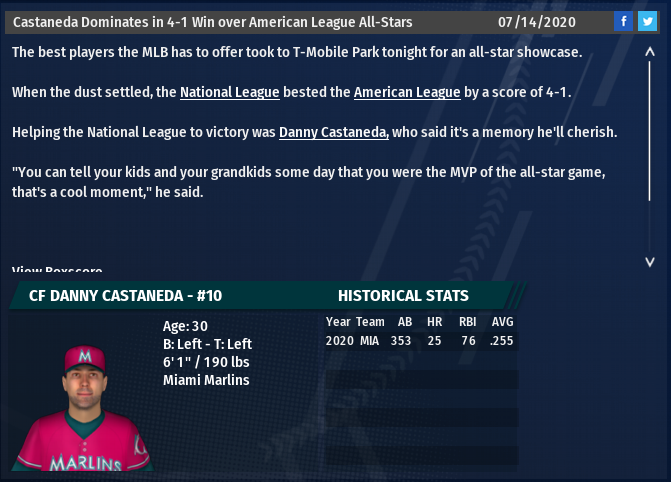Click the scroll up arrow
Screen dimensions: 671x482
(650, 52)
